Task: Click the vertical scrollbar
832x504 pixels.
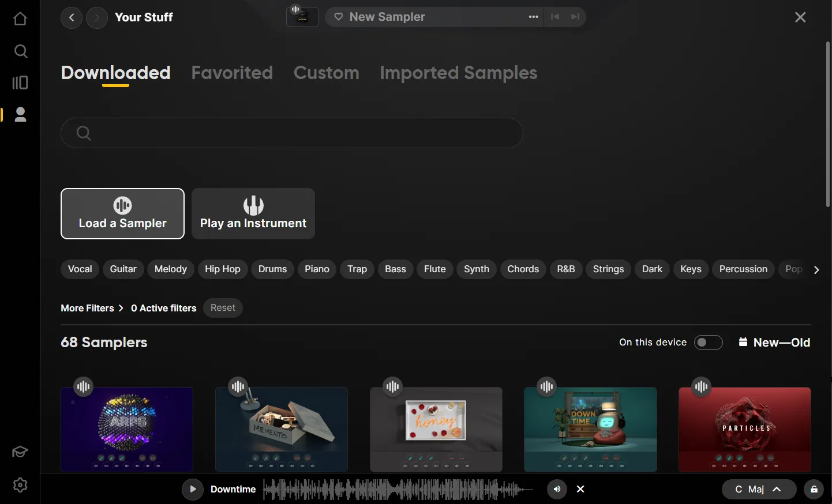Action: [x=829, y=124]
